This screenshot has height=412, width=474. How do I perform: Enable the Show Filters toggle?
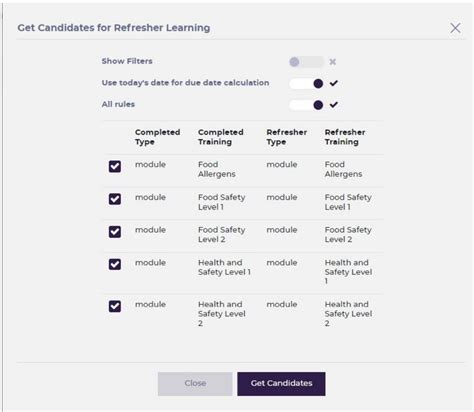point(306,62)
